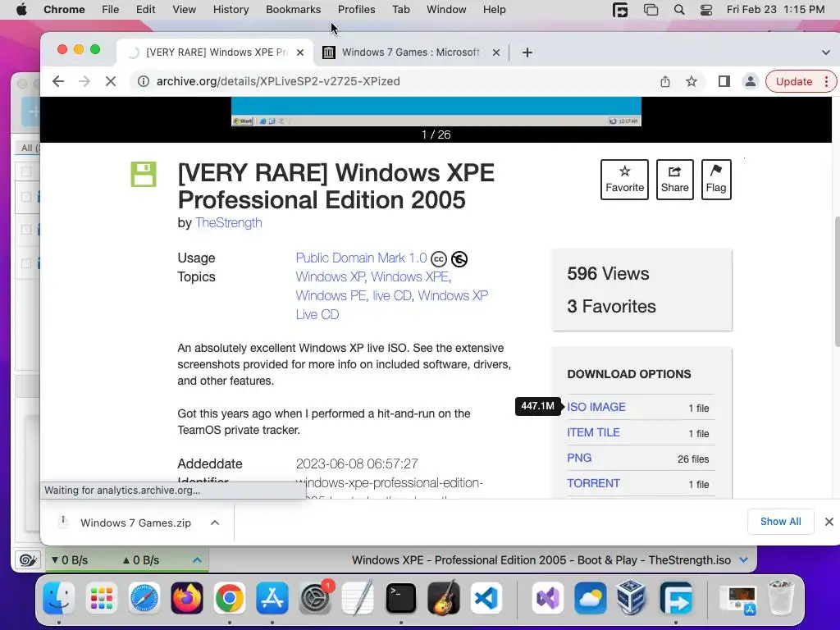Flag this item with the Flag button
The width and height of the screenshot is (840, 630).
[715, 180]
